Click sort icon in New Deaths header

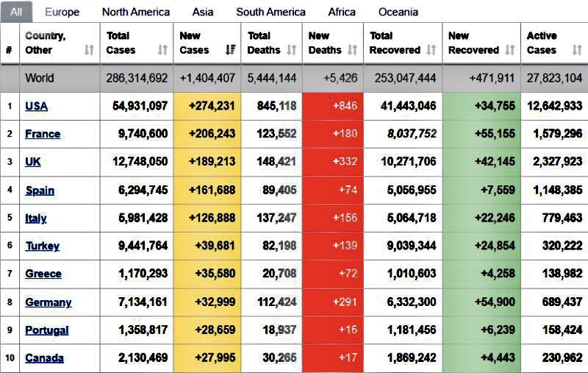click(352, 50)
